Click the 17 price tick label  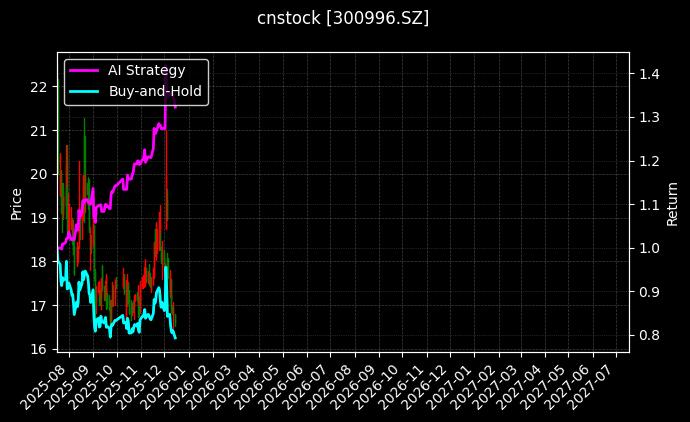coord(38,306)
